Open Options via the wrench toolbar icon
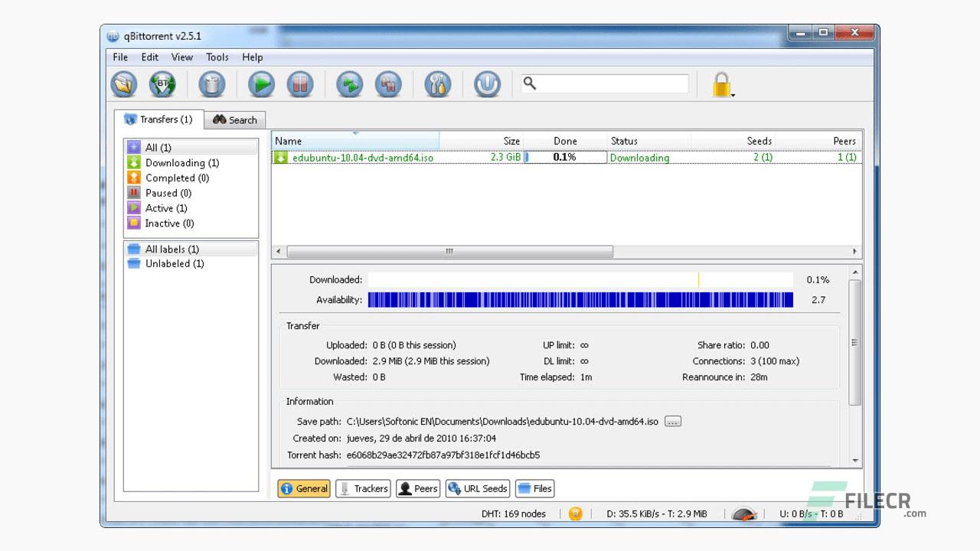The image size is (980, 551). pyautogui.click(x=437, y=83)
